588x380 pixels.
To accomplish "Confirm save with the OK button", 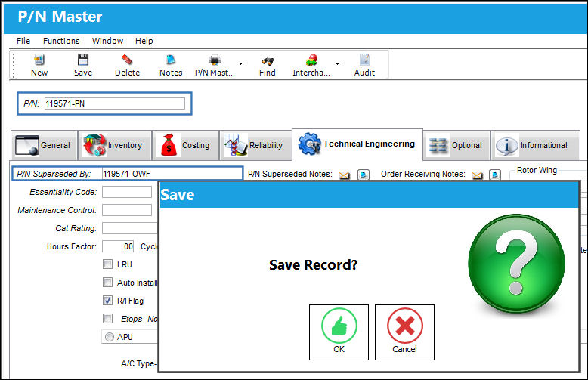I will [x=339, y=332].
